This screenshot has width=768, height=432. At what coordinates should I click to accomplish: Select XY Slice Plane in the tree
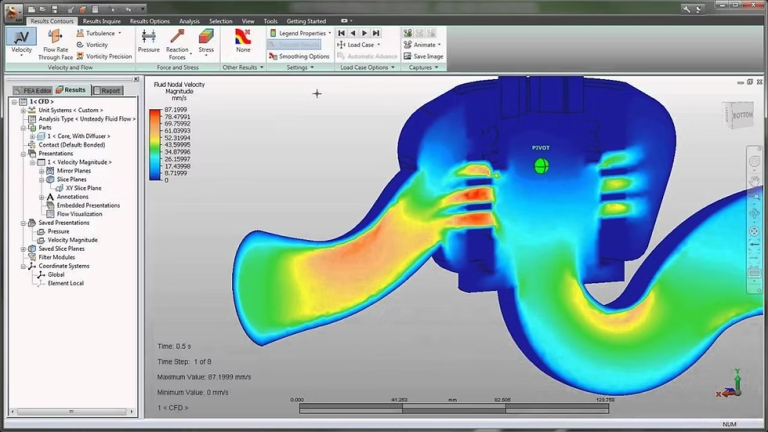point(83,188)
